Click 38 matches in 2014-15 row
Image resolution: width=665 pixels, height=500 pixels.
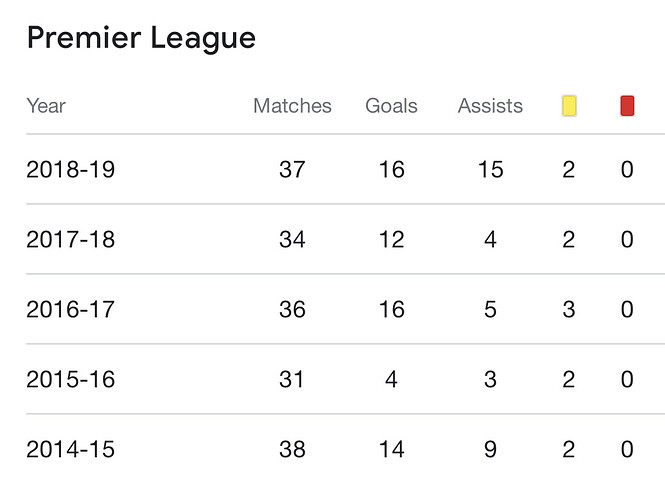[x=292, y=449]
